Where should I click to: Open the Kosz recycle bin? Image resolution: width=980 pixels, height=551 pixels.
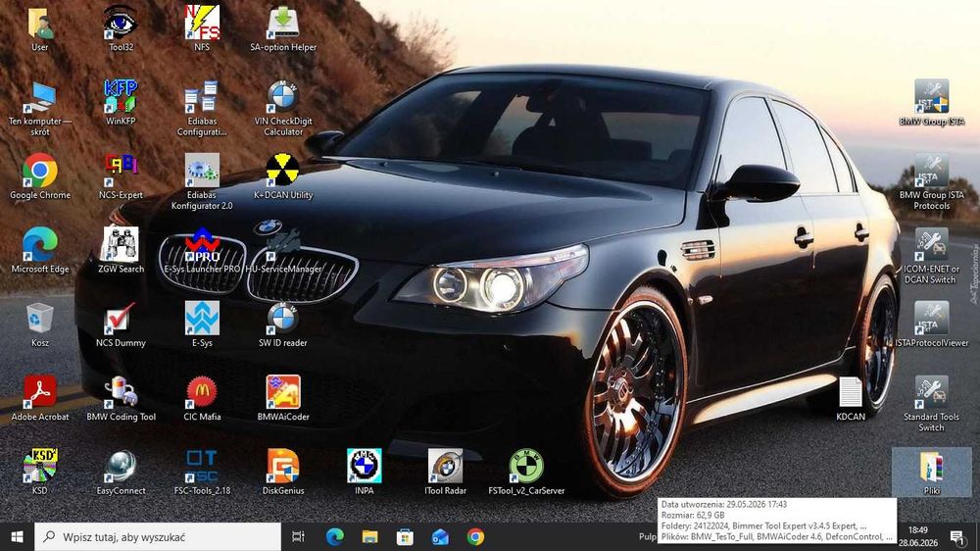(x=40, y=324)
